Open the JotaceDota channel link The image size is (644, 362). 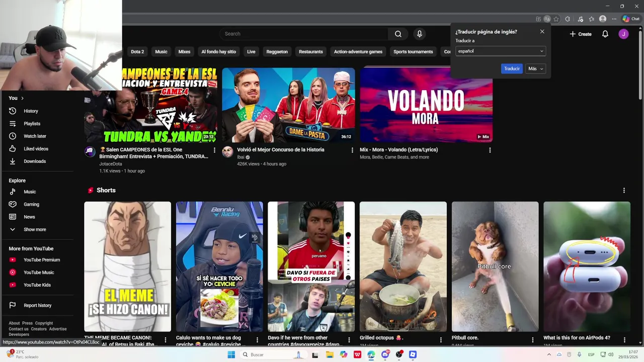coord(110,164)
